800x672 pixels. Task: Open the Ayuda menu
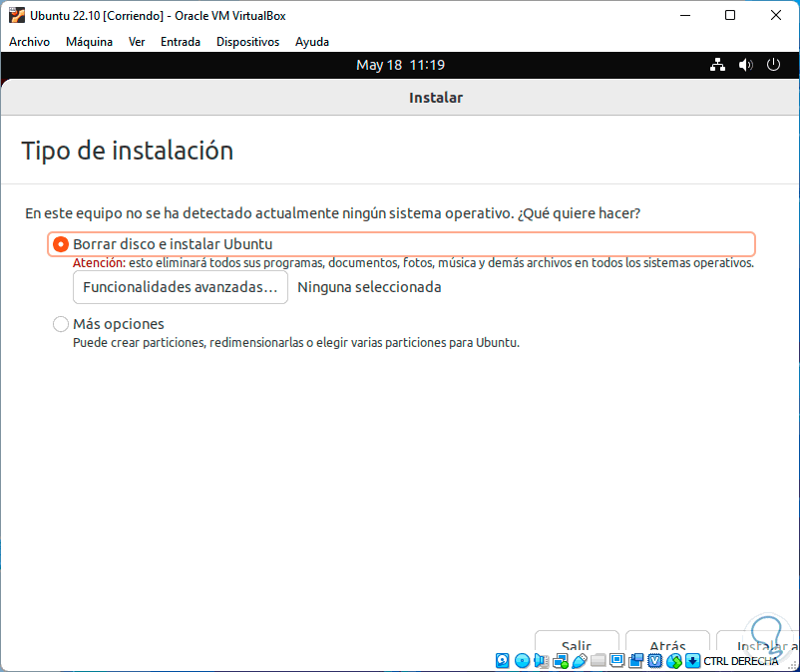[x=312, y=42]
